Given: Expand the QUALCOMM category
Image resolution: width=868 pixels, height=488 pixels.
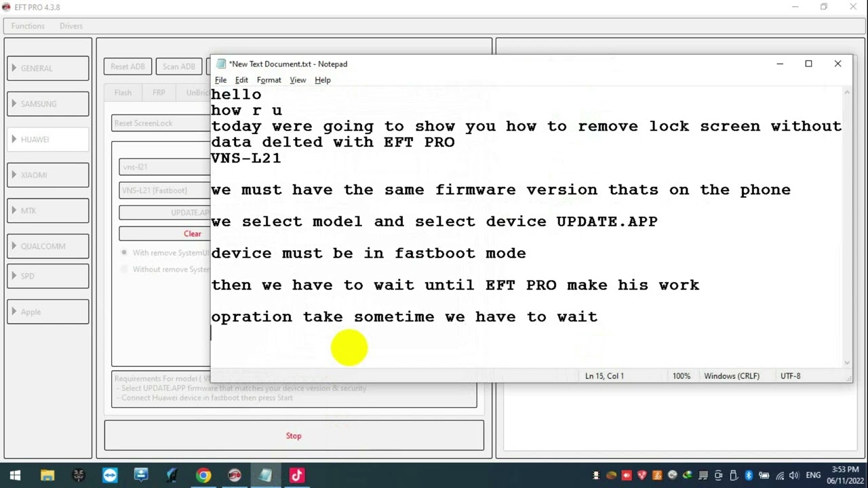Looking at the screenshot, I should coord(47,246).
